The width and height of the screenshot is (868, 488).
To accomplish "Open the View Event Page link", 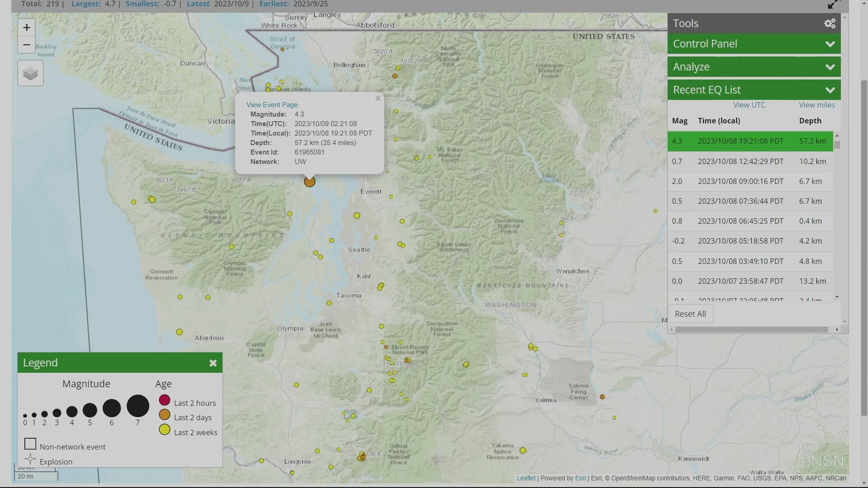I will click(272, 104).
